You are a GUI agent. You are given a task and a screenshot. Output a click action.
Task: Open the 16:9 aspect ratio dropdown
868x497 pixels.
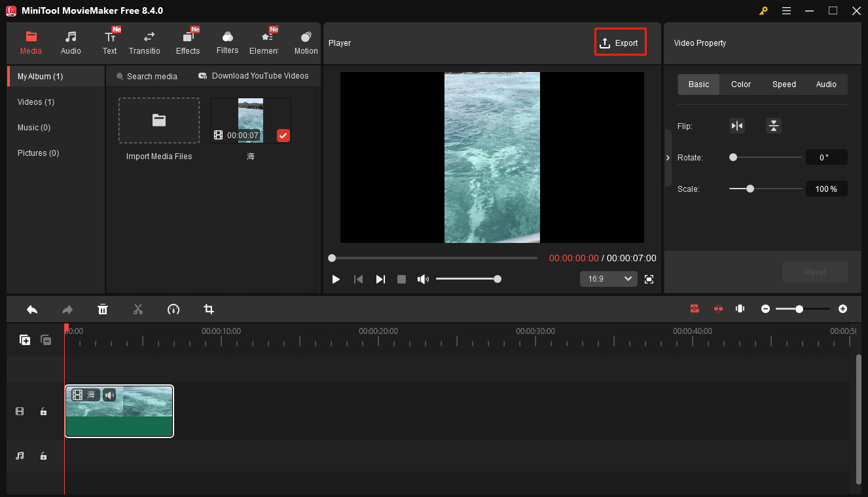[608, 279]
